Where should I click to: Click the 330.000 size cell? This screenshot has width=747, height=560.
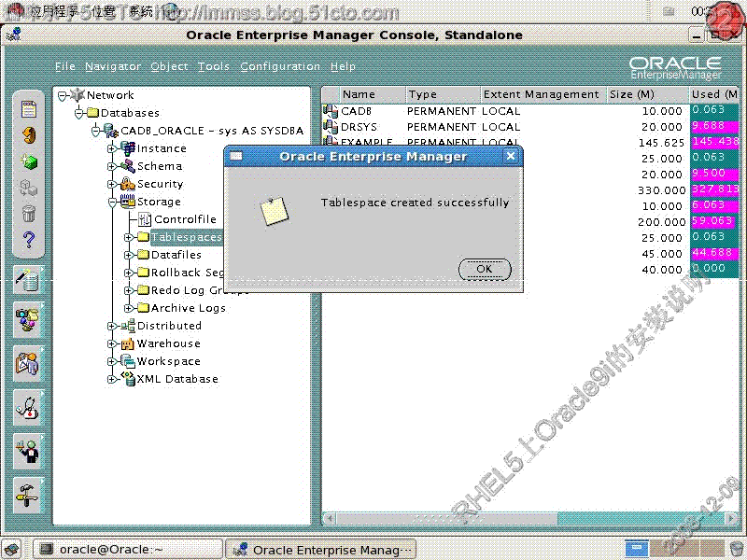click(662, 190)
